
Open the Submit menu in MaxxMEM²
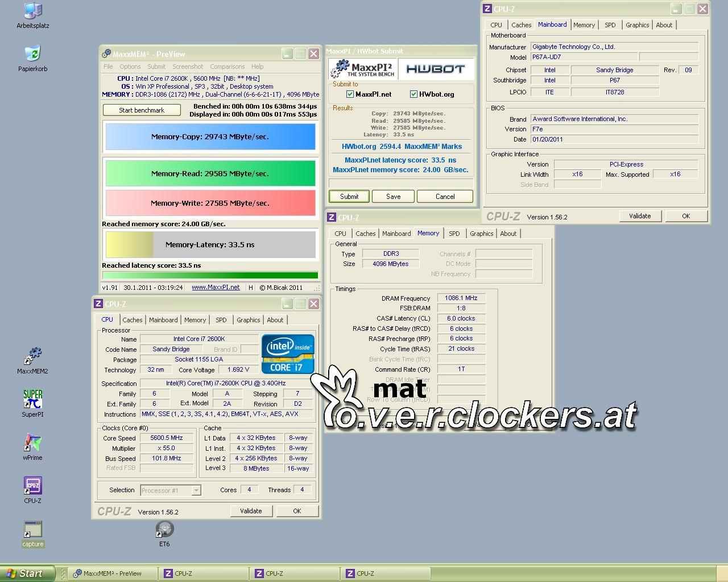[x=156, y=66]
